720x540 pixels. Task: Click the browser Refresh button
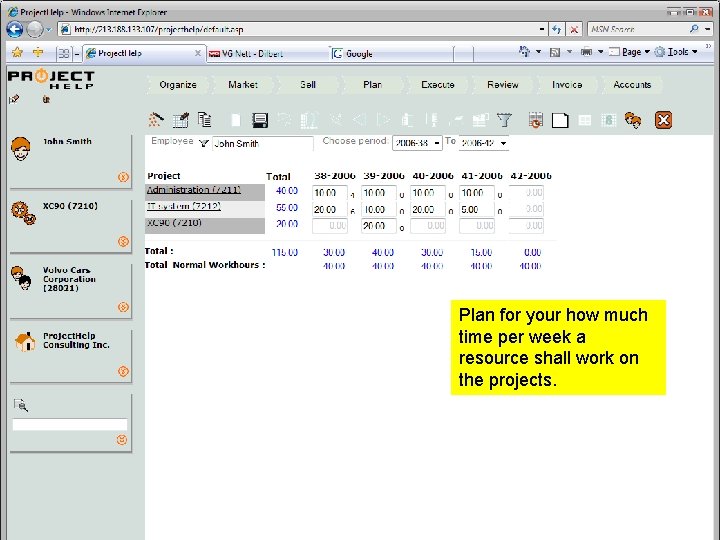click(x=557, y=29)
